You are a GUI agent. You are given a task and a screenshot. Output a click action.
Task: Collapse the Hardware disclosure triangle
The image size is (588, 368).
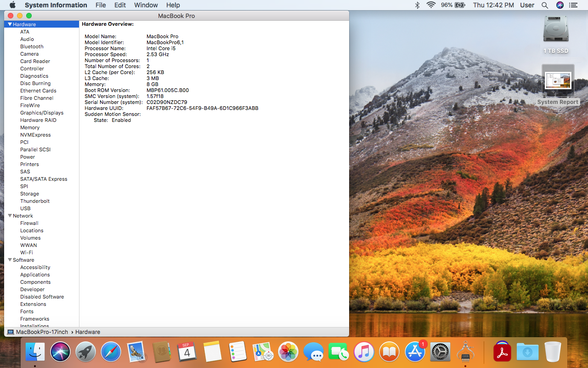pos(10,24)
